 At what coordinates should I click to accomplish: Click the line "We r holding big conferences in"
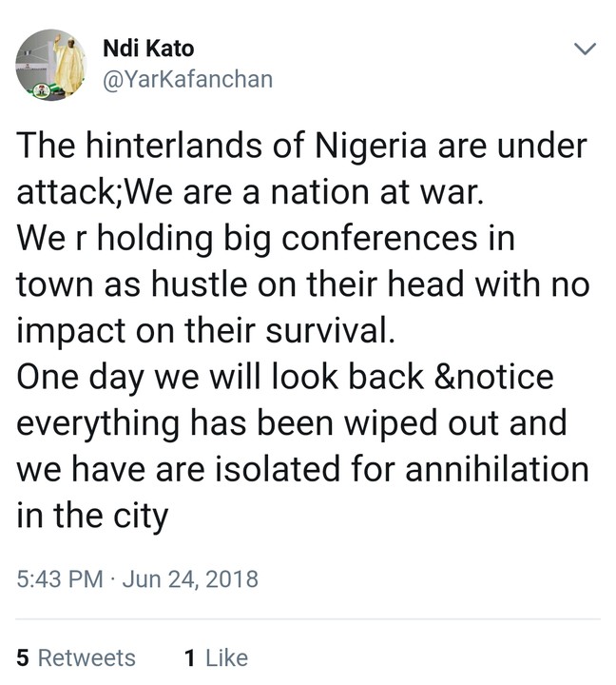point(266,238)
